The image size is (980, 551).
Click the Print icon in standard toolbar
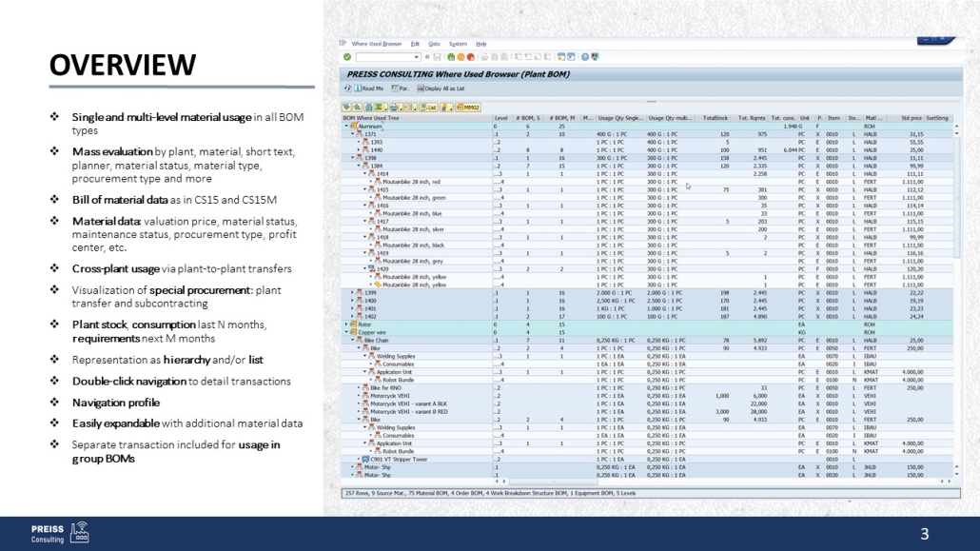tap(485, 57)
